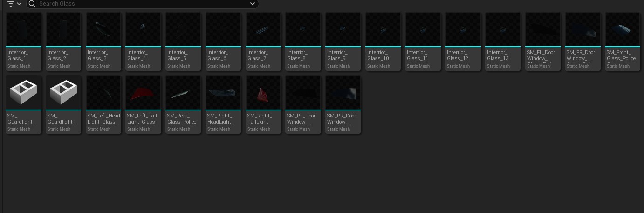Click the magnifier icon in the search bar
644x213 pixels.
click(x=32, y=4)
